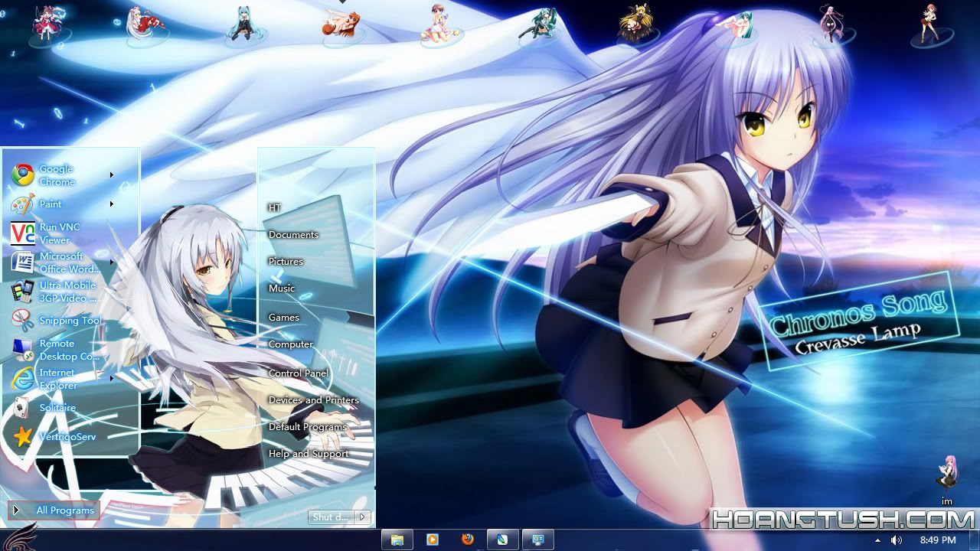Open Help and Support
The image size is (980, 551).
coord(309,454)
